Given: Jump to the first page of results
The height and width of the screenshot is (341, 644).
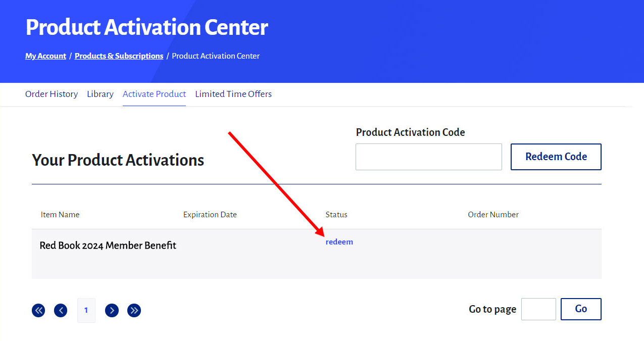Looking at the screenshot, I should [x=38, y=310].
